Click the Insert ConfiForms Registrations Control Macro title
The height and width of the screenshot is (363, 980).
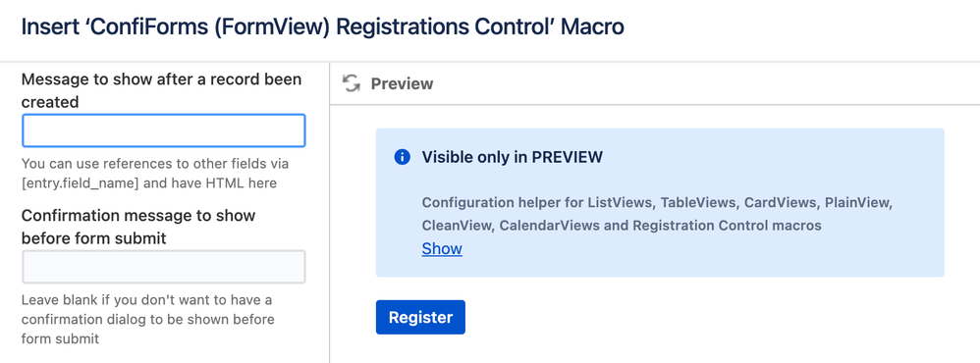click(322, 27)
